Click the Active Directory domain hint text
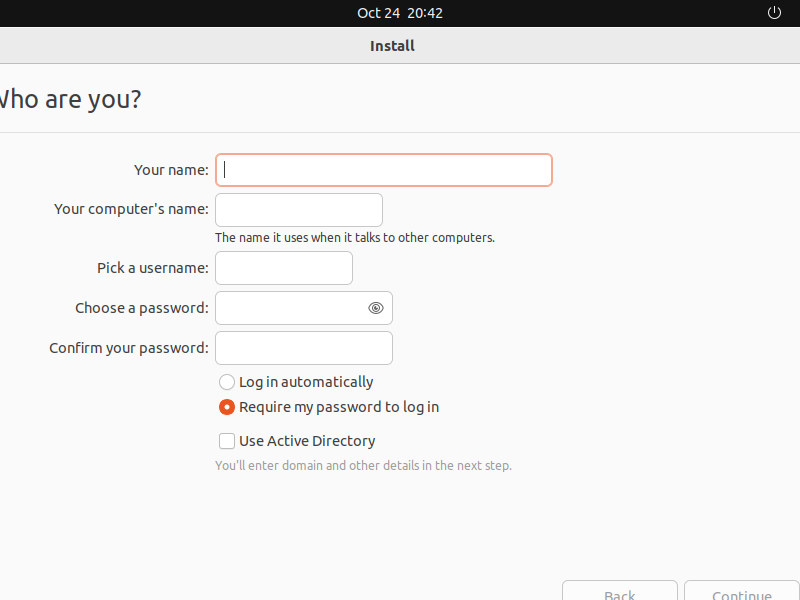The width and height of the screenshot is (800, 600). 363,466
